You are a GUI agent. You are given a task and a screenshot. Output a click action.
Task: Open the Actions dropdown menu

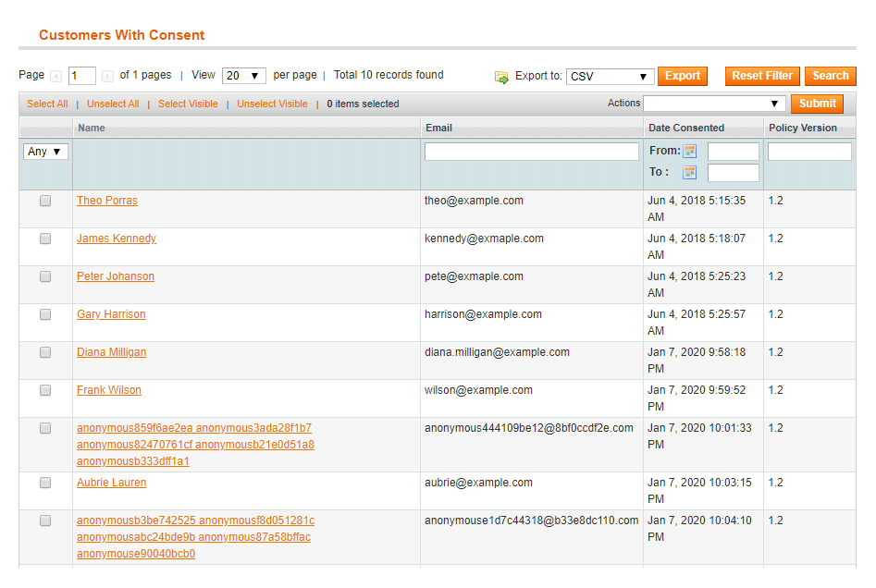click(714, 104)
